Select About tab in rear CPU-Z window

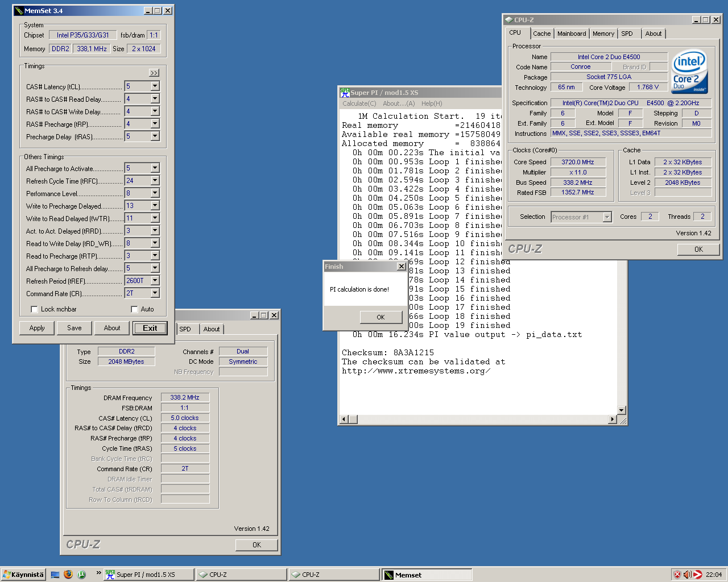212,329
